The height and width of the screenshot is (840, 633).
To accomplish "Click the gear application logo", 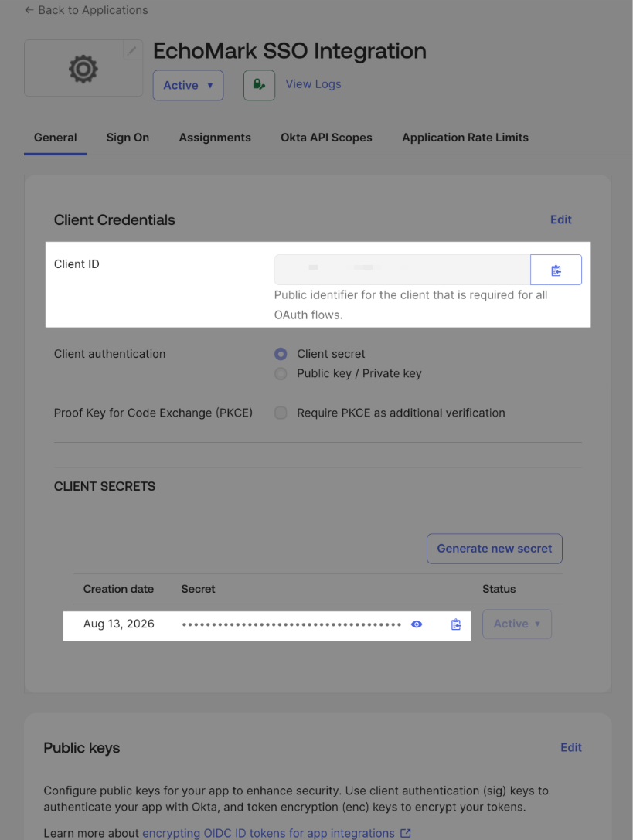I will point(83,69).
